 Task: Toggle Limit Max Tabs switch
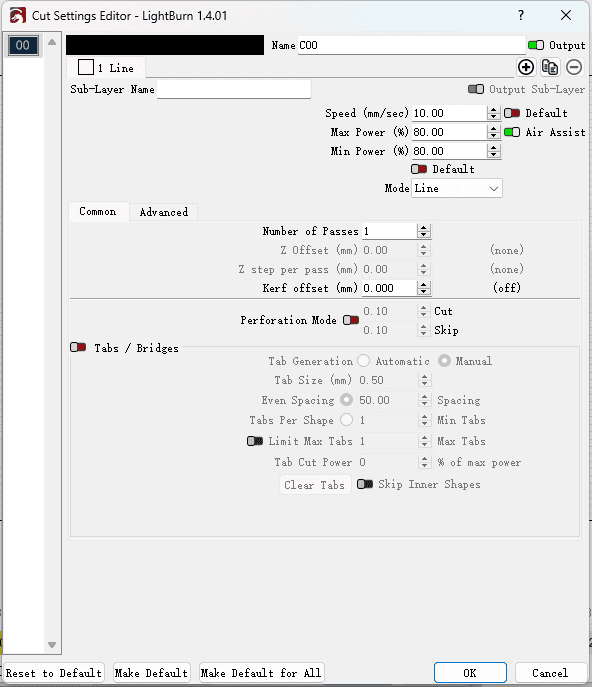click(x=255, y=441)
